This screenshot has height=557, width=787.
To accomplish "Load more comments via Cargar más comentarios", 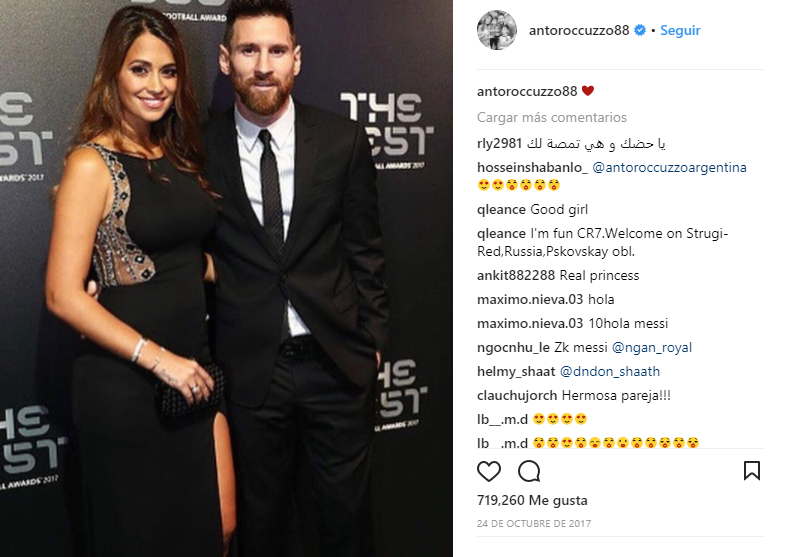I will point(552,117).
